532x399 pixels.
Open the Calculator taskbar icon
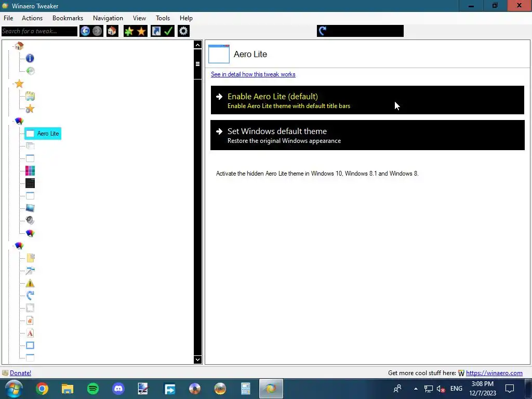pyautogui.click(x=246, y=389)
